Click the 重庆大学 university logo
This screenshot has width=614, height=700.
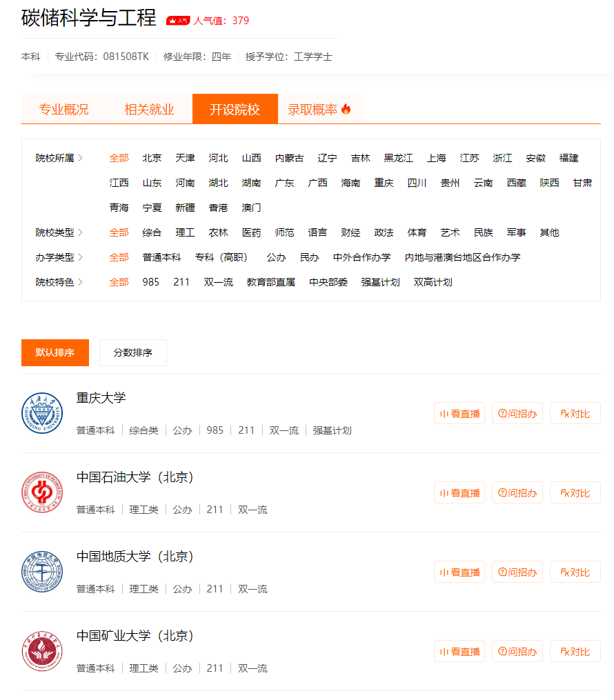pos(42,413)
